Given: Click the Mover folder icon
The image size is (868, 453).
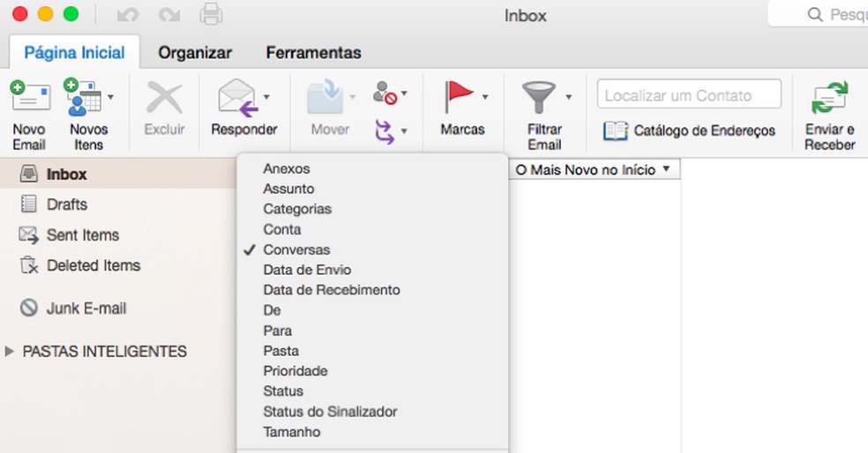Looking at the screenshot, I should point(325,97).
